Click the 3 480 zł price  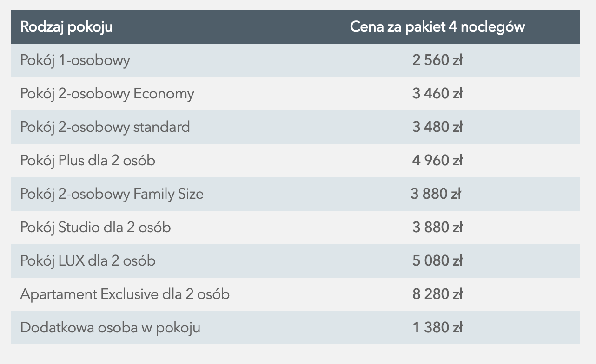tap(437, 127)
